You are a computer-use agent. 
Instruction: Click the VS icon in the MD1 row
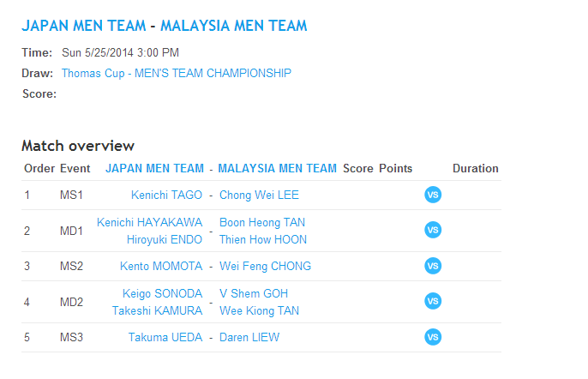click(433, 231)
